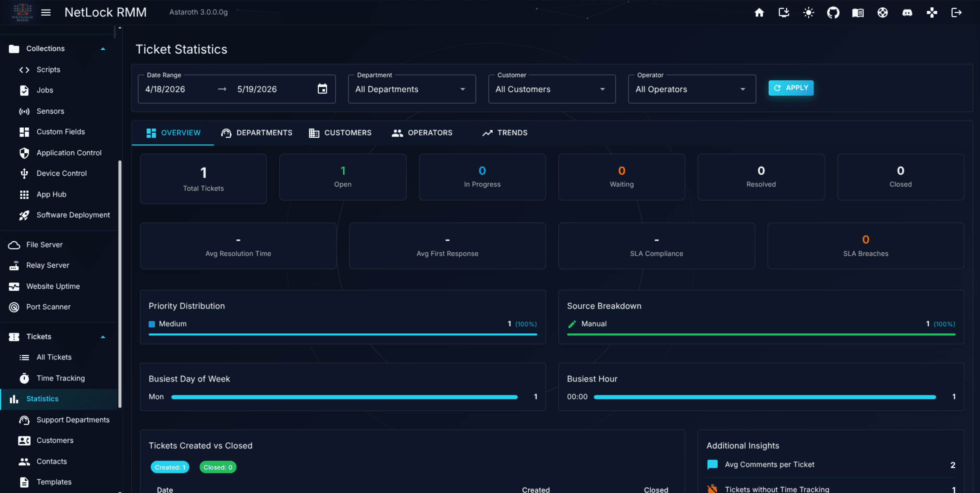Viewport: 980px width, 493px height.
Task: Click the logout icon
Action: (956, 13)
